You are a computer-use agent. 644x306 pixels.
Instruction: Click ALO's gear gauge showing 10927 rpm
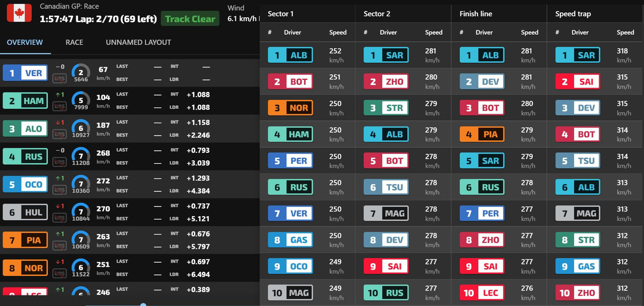(x=80, y=129)
